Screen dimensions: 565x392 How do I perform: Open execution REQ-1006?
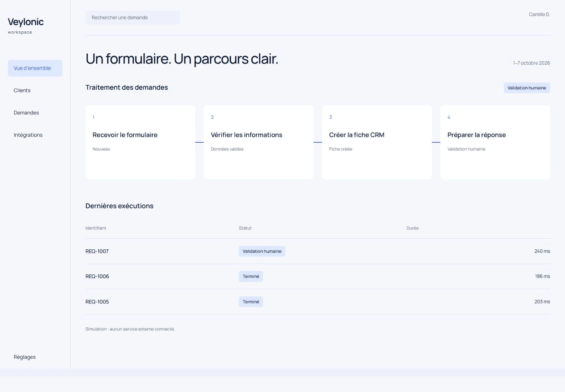[97, 276]
